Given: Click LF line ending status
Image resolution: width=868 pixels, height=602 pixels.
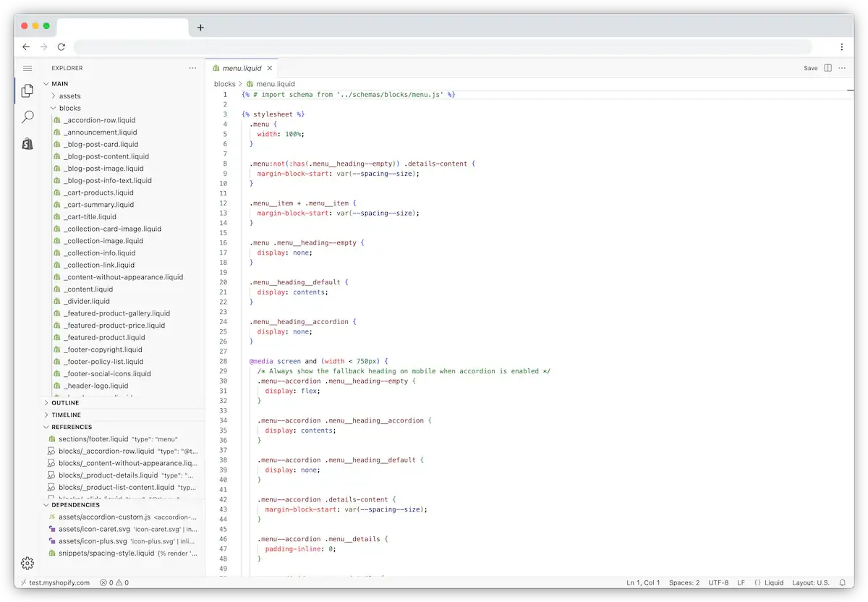Looking at the screenshot, I should pyautogui.click(x=741, y=582).
